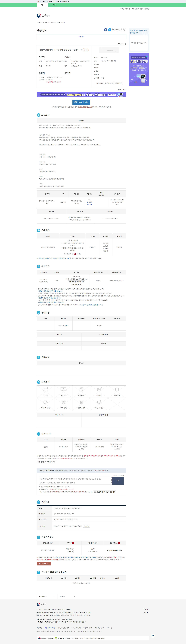Click the 열람차단 button

[x=118, y=83]
